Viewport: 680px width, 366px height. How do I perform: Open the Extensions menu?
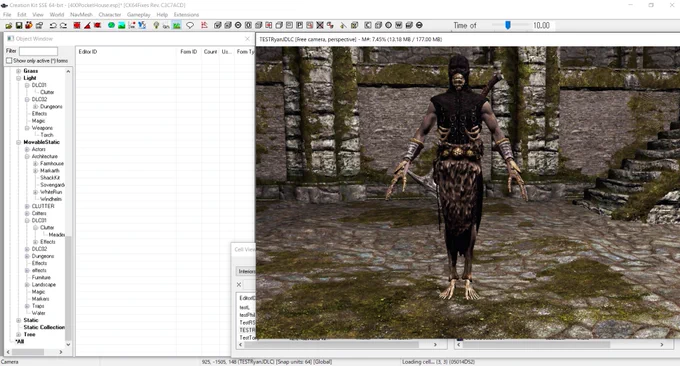(186, 15)
